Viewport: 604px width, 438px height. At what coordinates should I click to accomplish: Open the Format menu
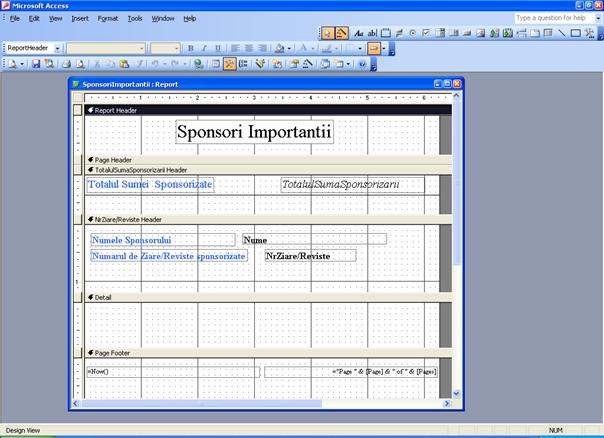pos(106,18)
